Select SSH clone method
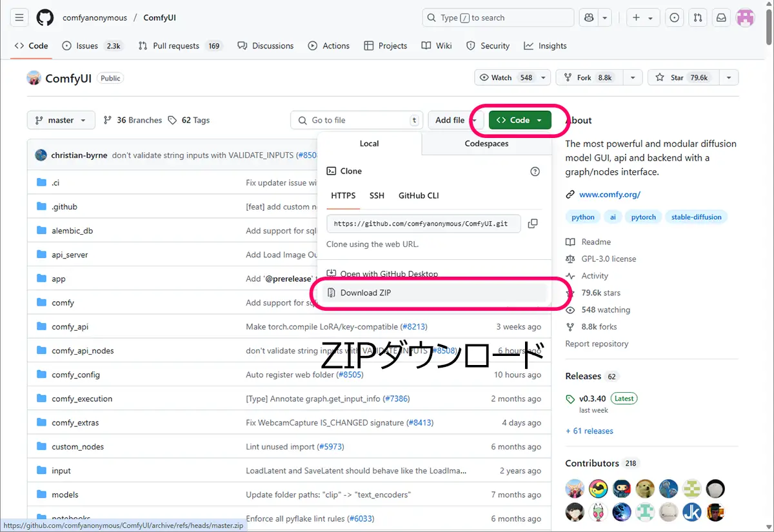The width and height of the screenshot is (774, 532). tap(377, 195)
